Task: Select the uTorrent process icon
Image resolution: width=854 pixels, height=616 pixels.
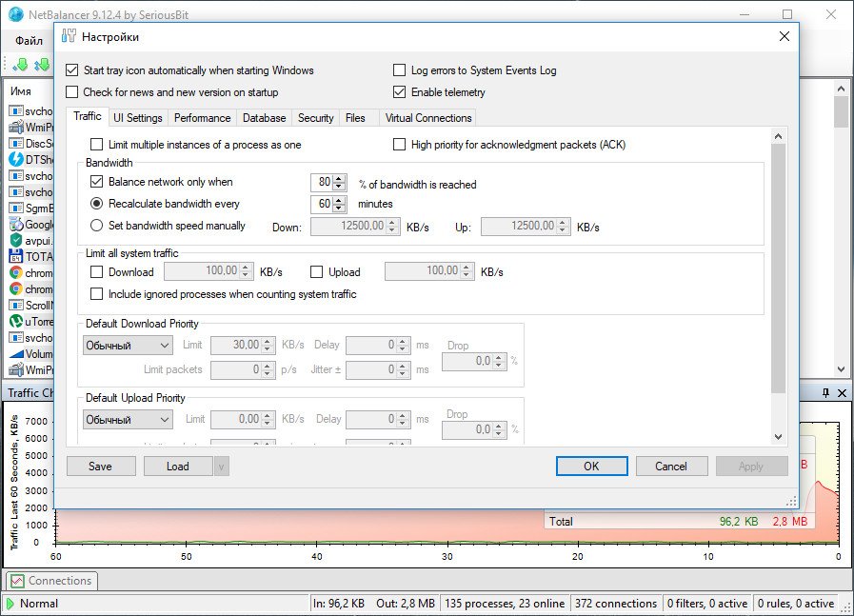Action: point(16,322)
